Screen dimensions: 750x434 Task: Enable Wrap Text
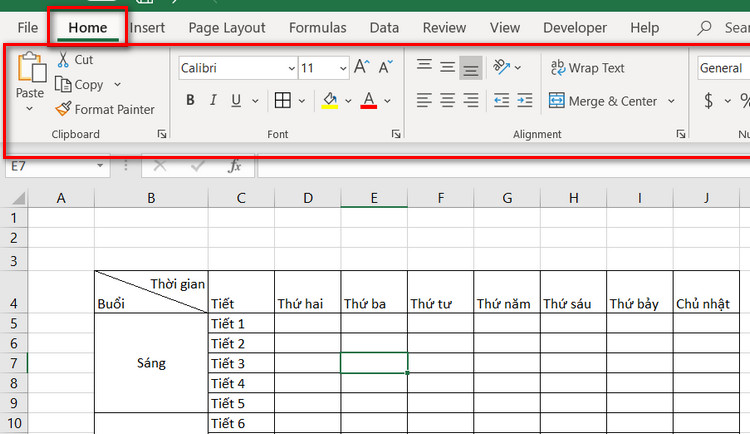tap(587, 68)
